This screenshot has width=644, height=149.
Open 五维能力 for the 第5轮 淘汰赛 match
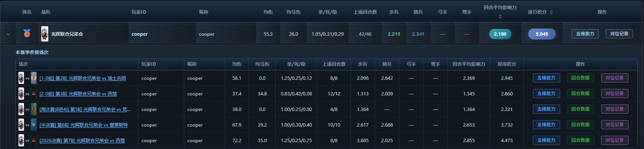[x=547, y=109]
